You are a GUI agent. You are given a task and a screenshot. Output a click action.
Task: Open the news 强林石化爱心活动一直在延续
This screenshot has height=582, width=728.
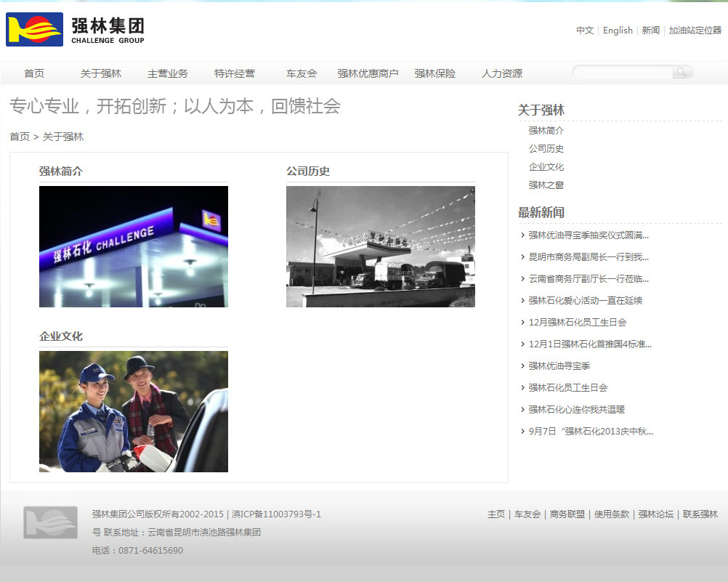pyautogui.click(x=586, y=301)
